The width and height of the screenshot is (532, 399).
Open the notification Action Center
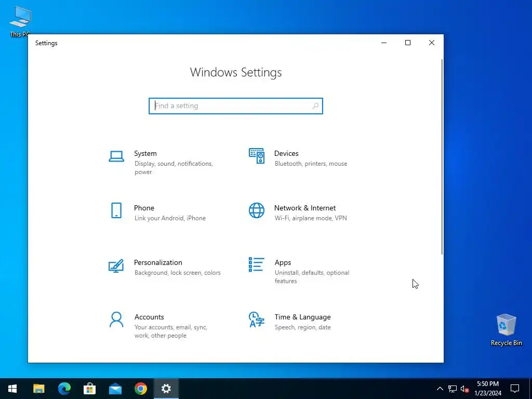click(515, 389)
